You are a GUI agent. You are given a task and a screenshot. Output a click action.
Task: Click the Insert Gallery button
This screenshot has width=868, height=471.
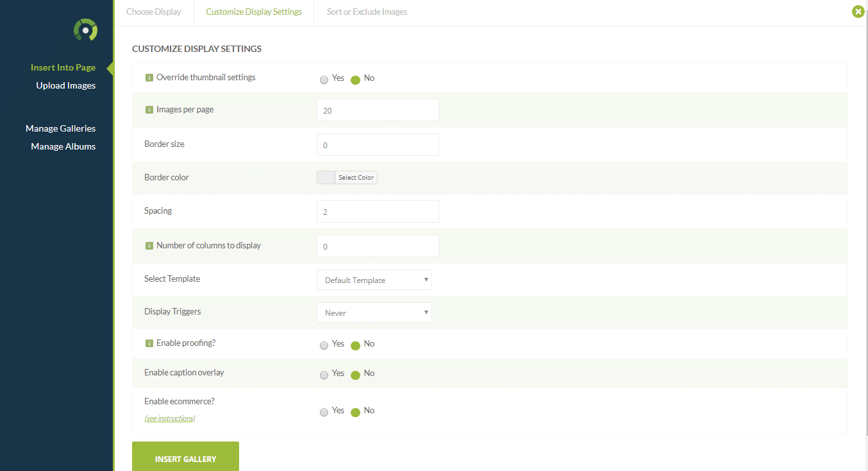click(x=185, y=456)
